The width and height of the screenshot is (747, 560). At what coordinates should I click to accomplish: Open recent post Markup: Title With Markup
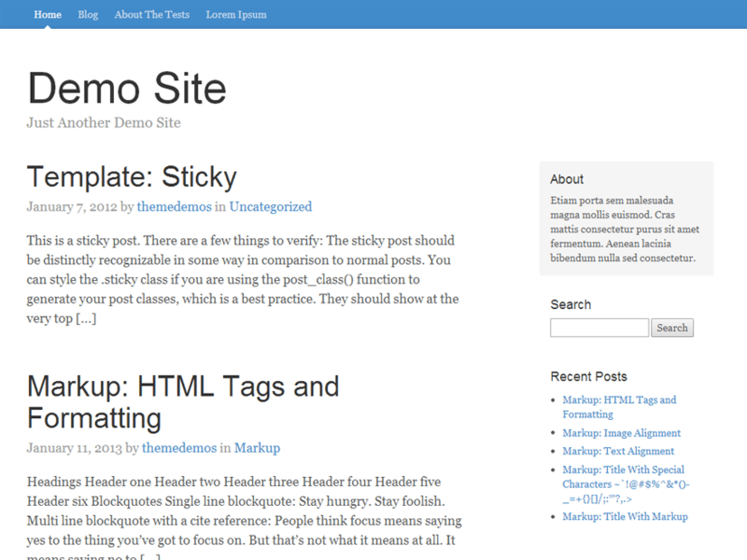(625, 516)
